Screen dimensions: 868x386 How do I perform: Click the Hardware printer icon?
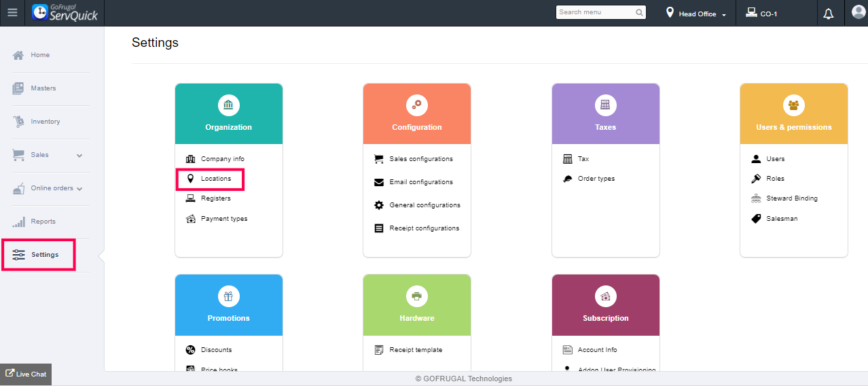(x=416, y=296)
